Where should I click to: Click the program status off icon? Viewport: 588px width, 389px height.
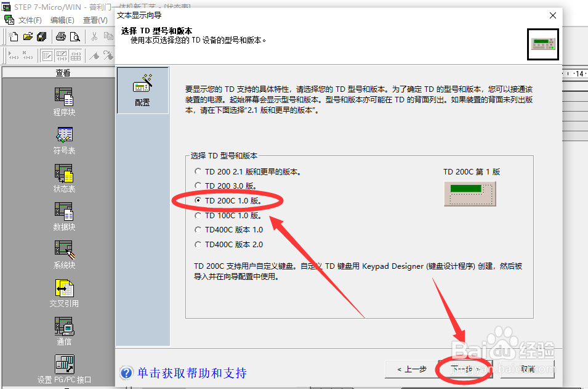27,55
